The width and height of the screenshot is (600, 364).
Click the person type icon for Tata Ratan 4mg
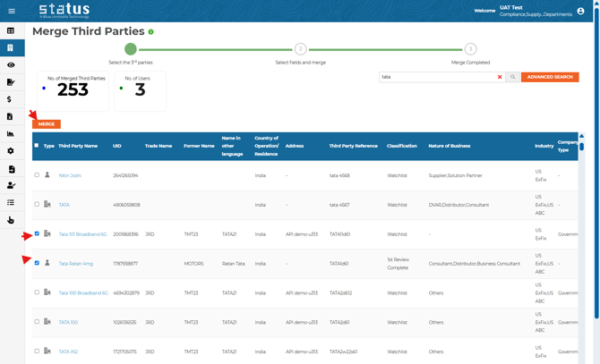47,263
